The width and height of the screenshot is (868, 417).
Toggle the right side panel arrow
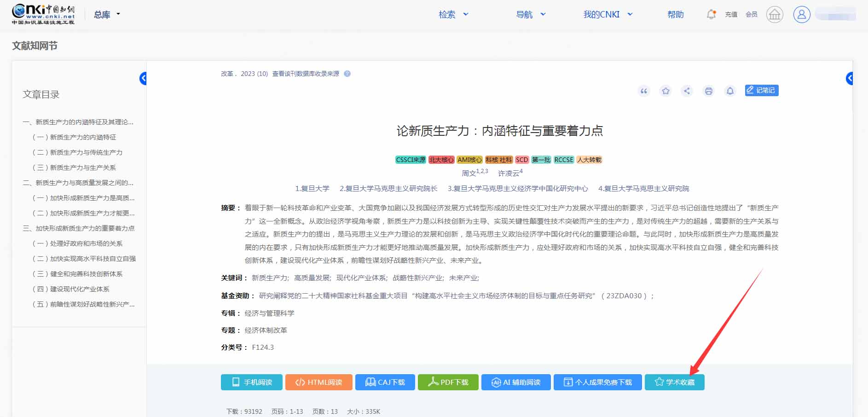click(x=850, y=79)
